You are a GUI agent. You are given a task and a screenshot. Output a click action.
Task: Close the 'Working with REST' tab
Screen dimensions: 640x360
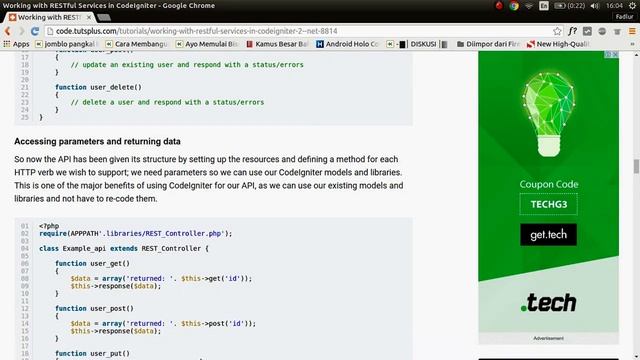pyautogui.click(x=89, y=18)
